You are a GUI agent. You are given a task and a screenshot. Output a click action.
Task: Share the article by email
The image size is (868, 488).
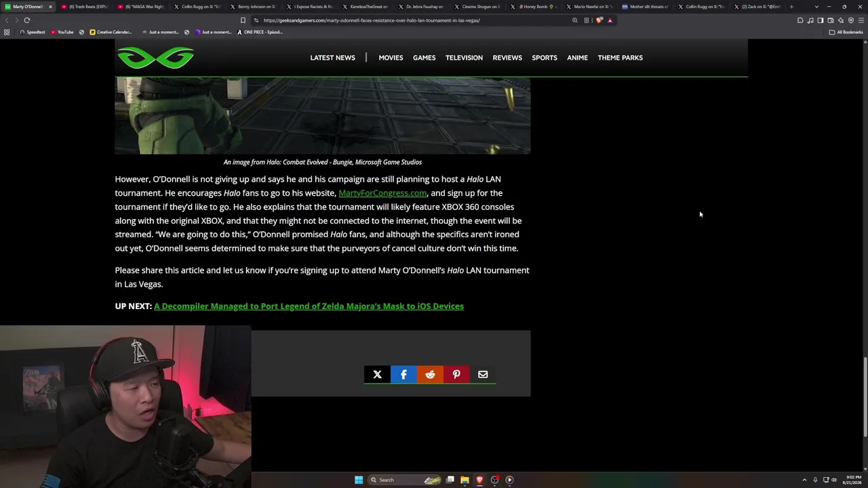click(x=483, y=374)
